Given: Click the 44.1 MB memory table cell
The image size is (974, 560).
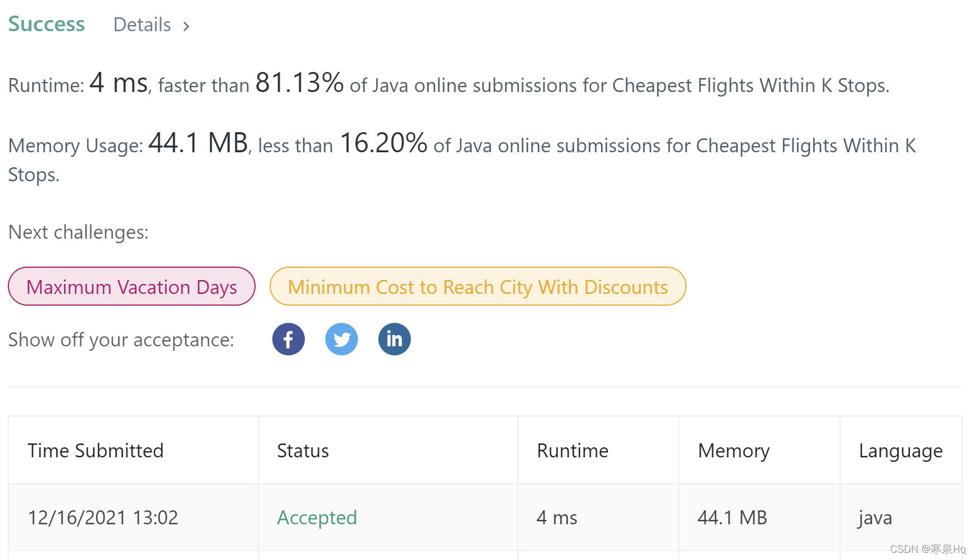Looking at the screenshot, I should tap(732, 518).
